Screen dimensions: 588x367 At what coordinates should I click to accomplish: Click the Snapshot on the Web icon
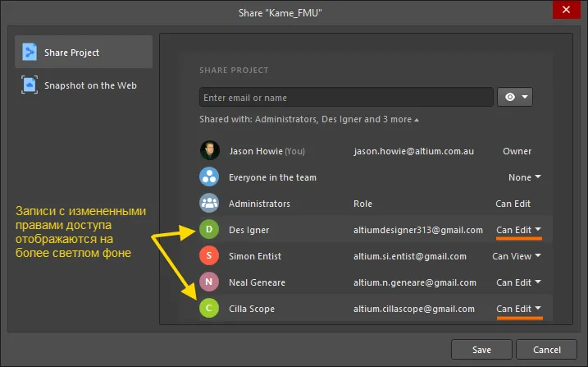[x=30, y=85]
